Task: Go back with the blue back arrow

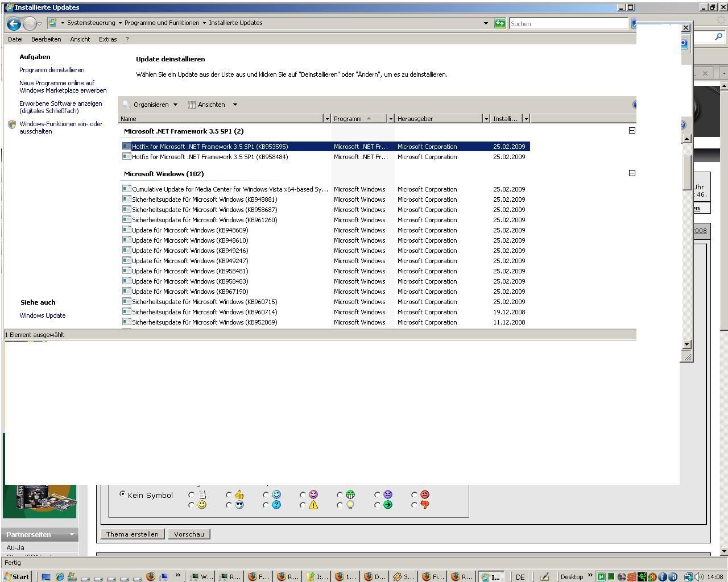Action: [14, 23]
